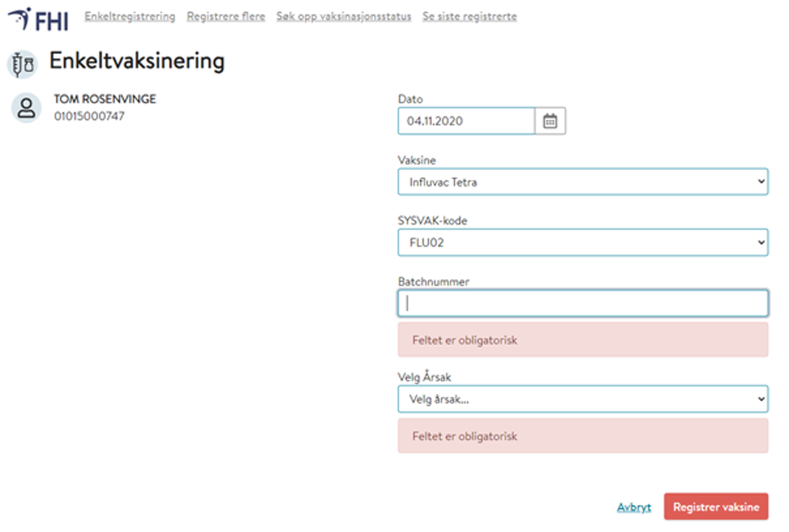The image size is (789, 532).
Task: Open Søk opp vaksinasjonsstatus
Action: (343, 16)
